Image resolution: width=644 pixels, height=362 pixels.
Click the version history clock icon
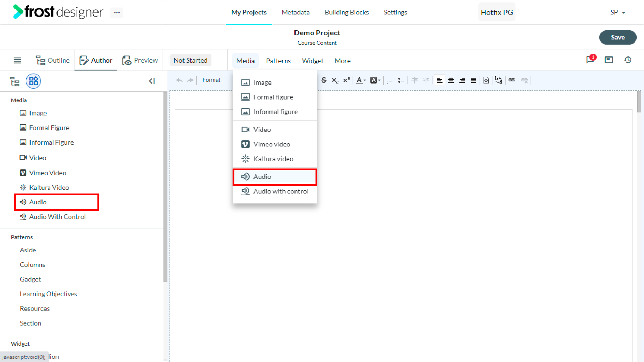tap(628, 60)
